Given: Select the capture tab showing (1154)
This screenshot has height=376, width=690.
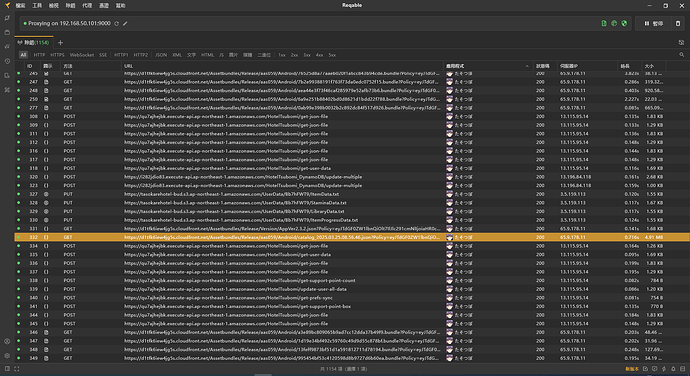Looking at the screenshot, I should pos(33,43).
